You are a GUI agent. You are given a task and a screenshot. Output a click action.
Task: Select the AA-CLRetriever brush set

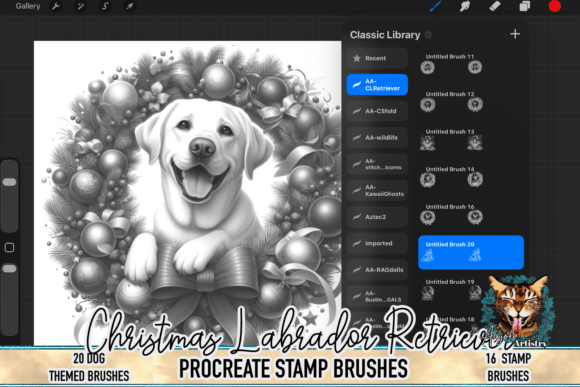click(x=377, y=85)
